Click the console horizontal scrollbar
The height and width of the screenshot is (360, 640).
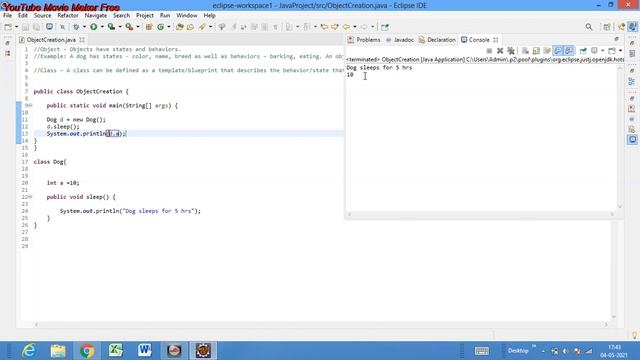pyautogui.click(x=481, y=214)
